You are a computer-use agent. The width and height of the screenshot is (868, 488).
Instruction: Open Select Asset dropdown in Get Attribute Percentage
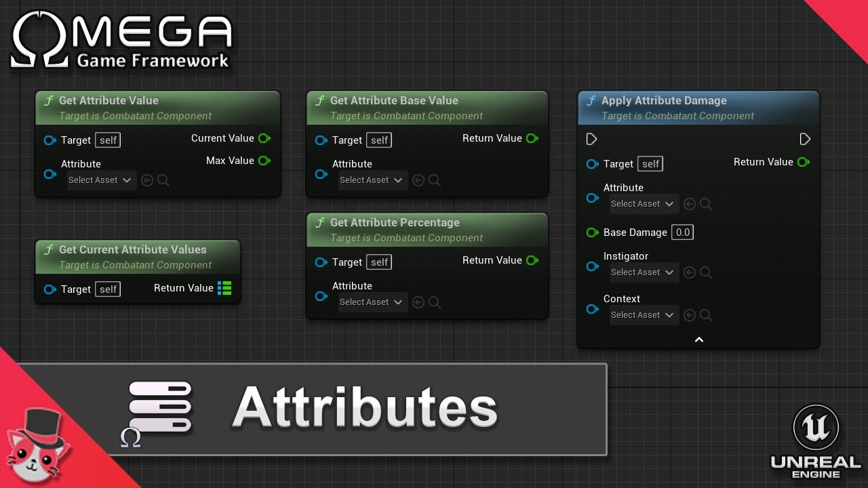[x=373, y=302]
